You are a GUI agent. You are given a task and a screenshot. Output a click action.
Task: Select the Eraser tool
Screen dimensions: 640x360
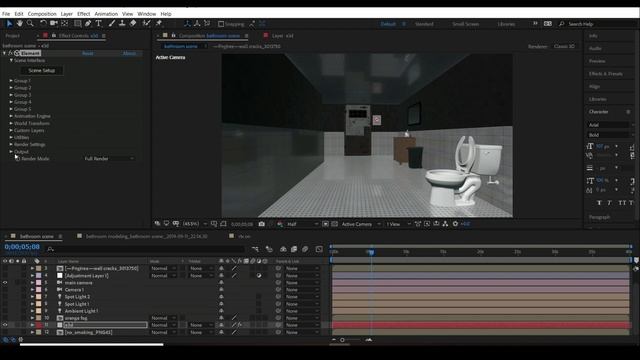tap(133, 24)
